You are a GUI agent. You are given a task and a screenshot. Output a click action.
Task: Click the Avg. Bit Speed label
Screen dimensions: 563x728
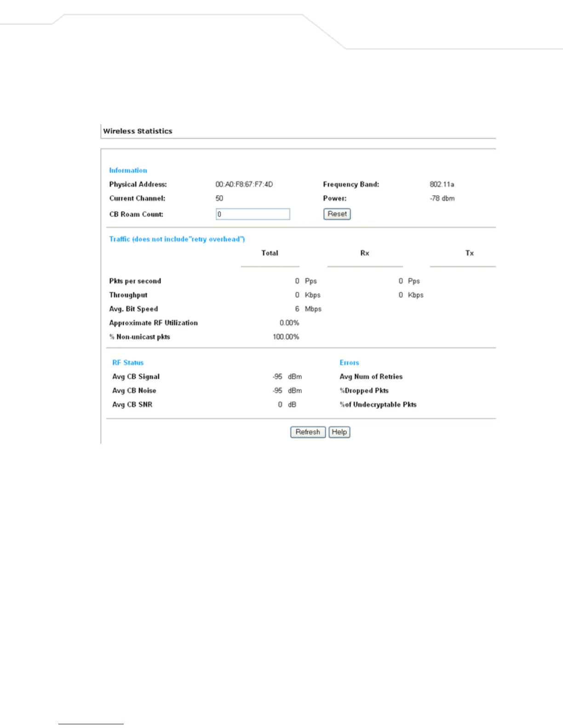pyautogui.click(x=133, y=309)
